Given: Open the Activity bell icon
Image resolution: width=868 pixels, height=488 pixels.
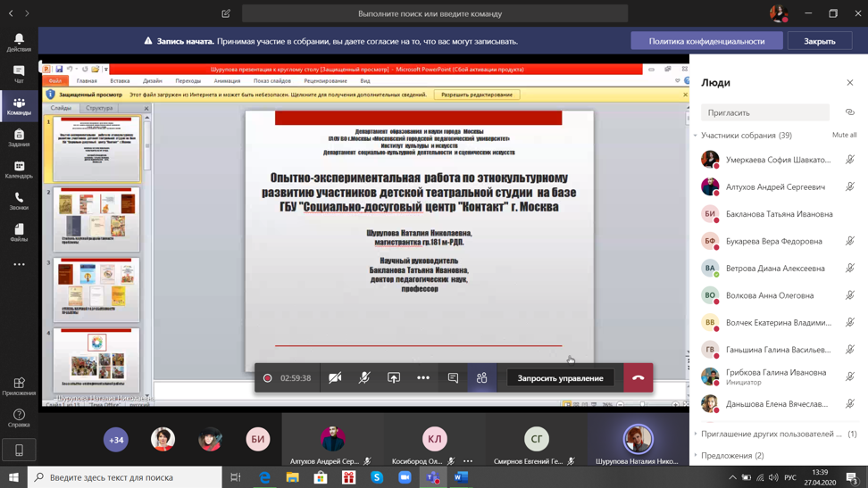Looking at the screenshot, I should tap(19, 42).
